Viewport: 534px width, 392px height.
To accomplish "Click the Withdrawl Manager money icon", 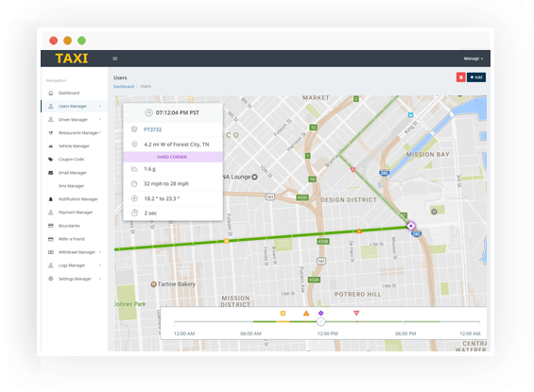I will coord(51,252).
